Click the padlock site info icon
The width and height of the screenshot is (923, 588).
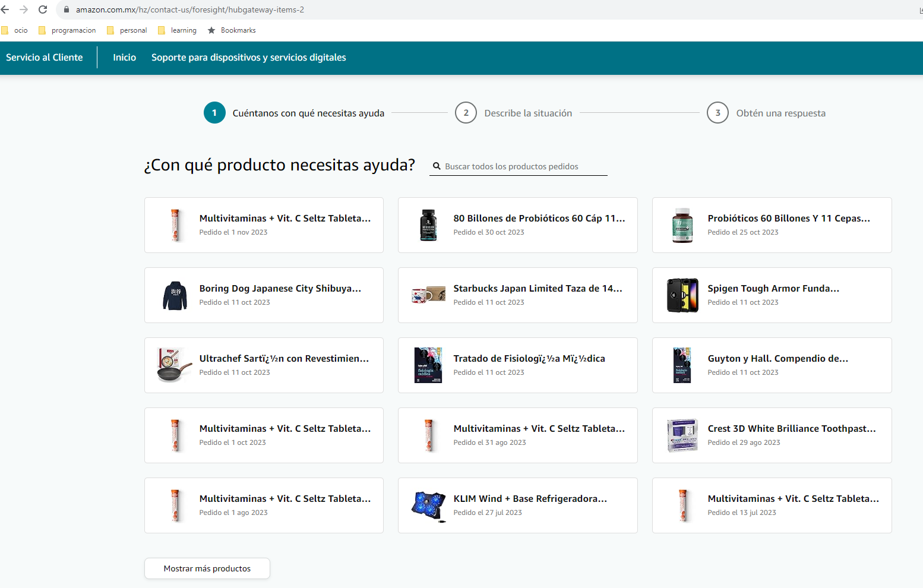(x=67, y=10)
